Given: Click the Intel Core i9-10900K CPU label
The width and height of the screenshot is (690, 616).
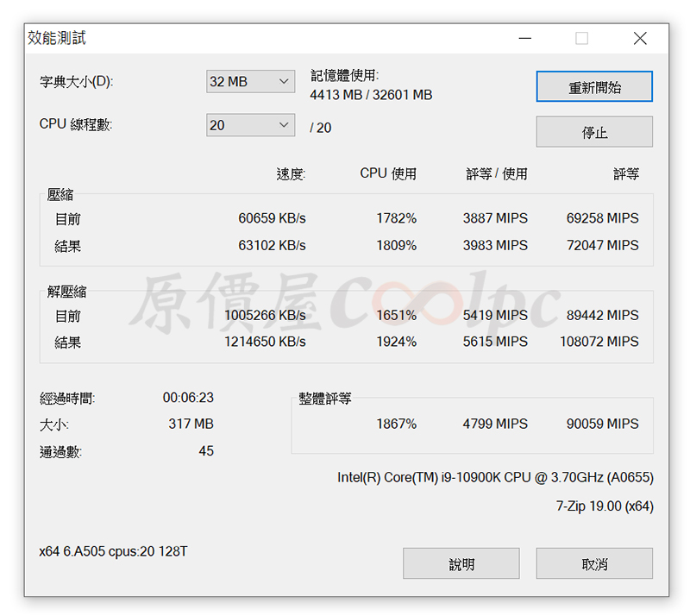Looking at the screenshot, I should tap(495, 478).
